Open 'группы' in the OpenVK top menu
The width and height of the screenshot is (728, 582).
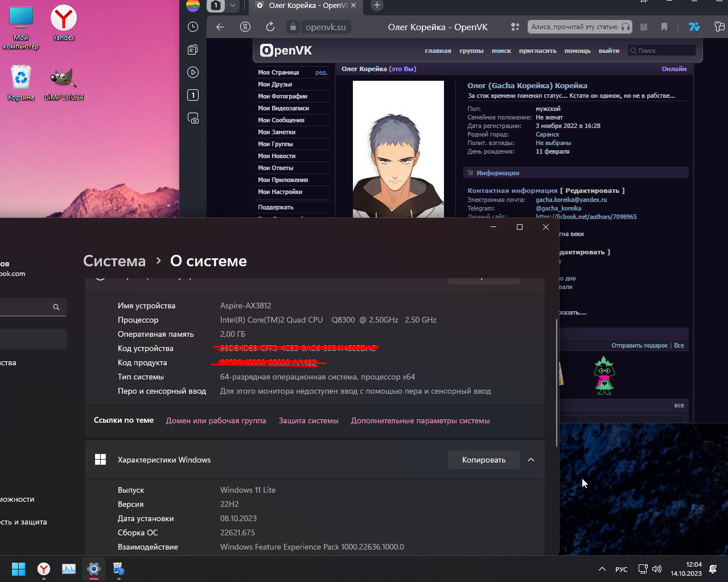click(471, 51)
